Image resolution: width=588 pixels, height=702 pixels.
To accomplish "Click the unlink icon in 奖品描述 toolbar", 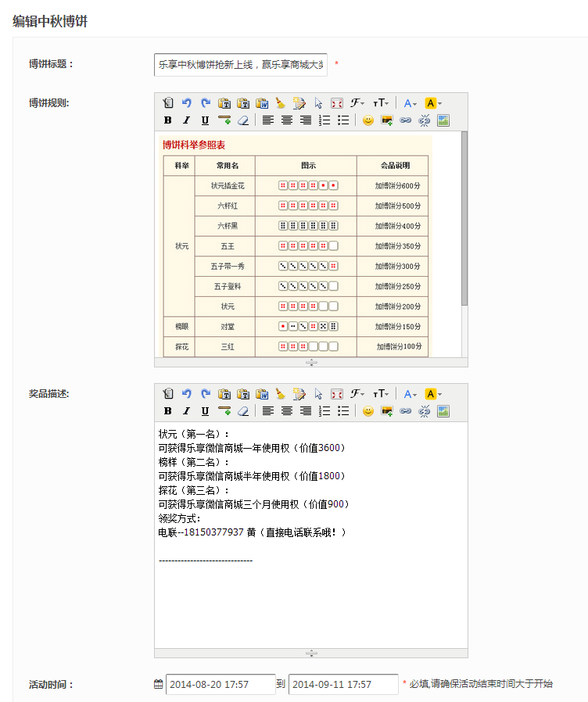I will coord(425,411).
